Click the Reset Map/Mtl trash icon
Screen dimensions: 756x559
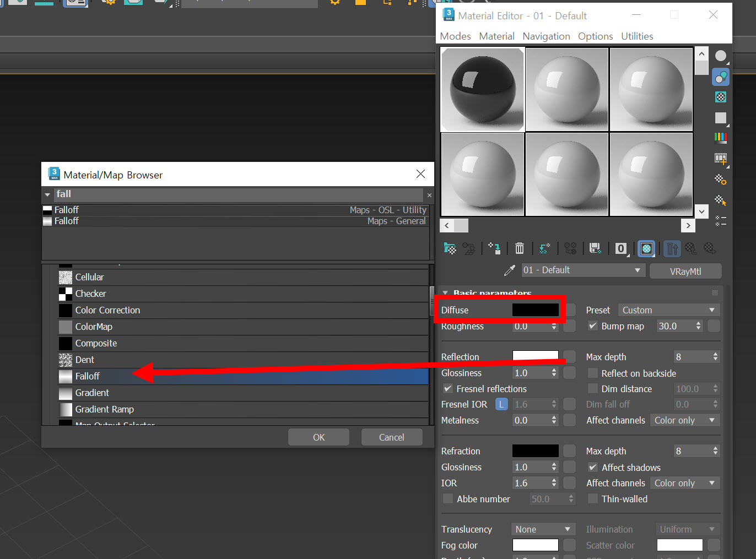519,248
